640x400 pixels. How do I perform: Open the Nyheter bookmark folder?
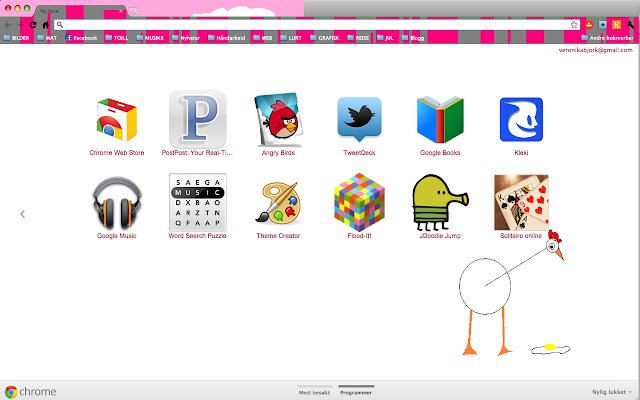point(186,38)
